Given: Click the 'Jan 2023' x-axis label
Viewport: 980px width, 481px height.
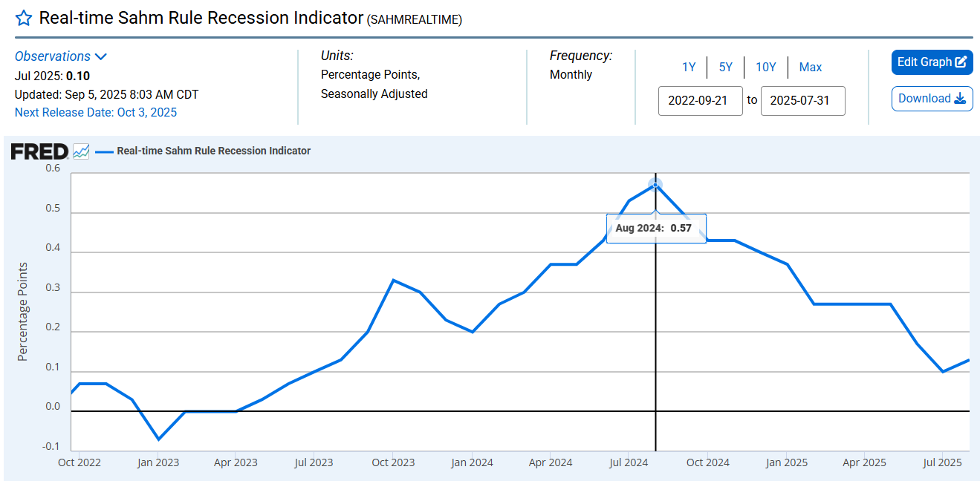Looking at the screenshot, I should click(158, 462).
